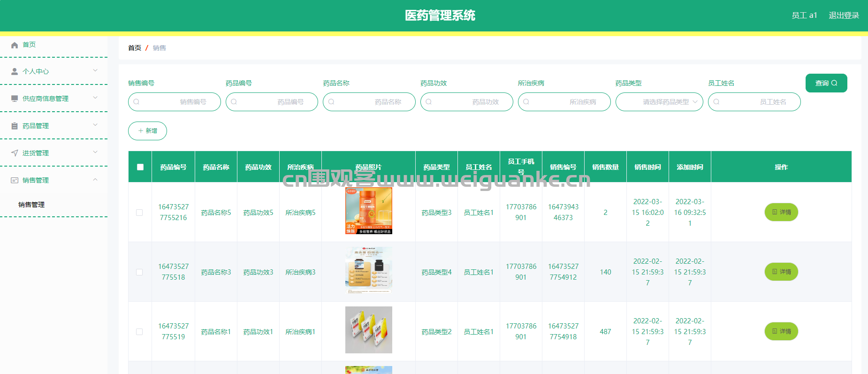Click the 新增 add button
This screenshot has width=868, height=374.
[147, 131]
